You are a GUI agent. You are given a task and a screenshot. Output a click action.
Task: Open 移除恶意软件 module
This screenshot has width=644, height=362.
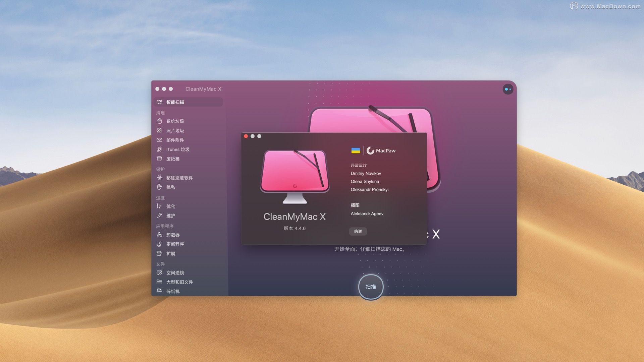click(188, 178)
